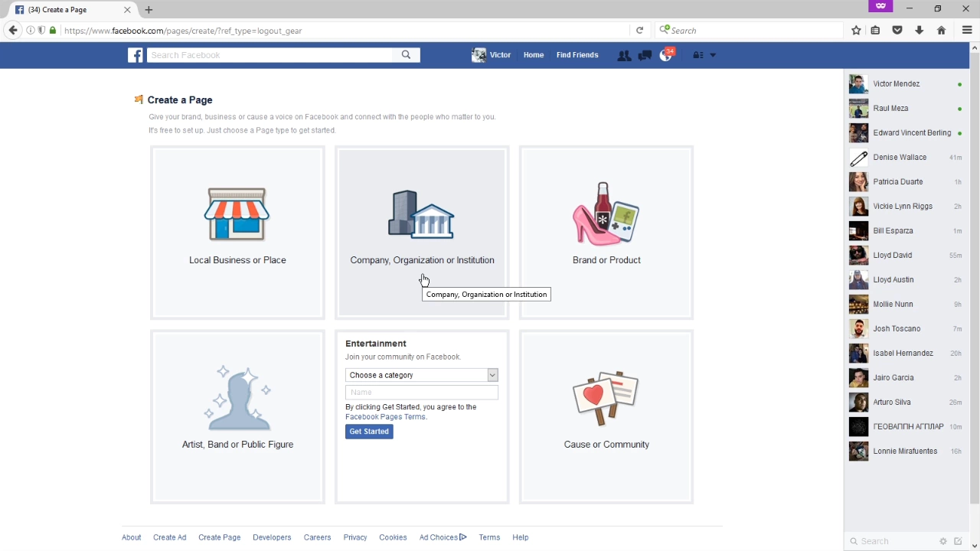This screenshot has height=551, width=980.
Task: Go to Home in the top bar
Action: click(534, 55)
